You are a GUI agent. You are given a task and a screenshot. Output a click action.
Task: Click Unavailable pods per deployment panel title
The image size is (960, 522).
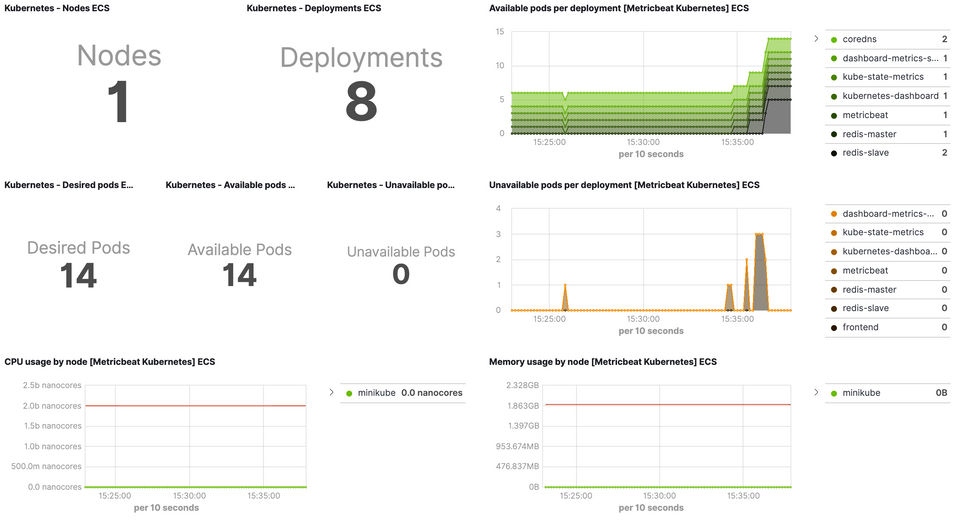[624, 185]
